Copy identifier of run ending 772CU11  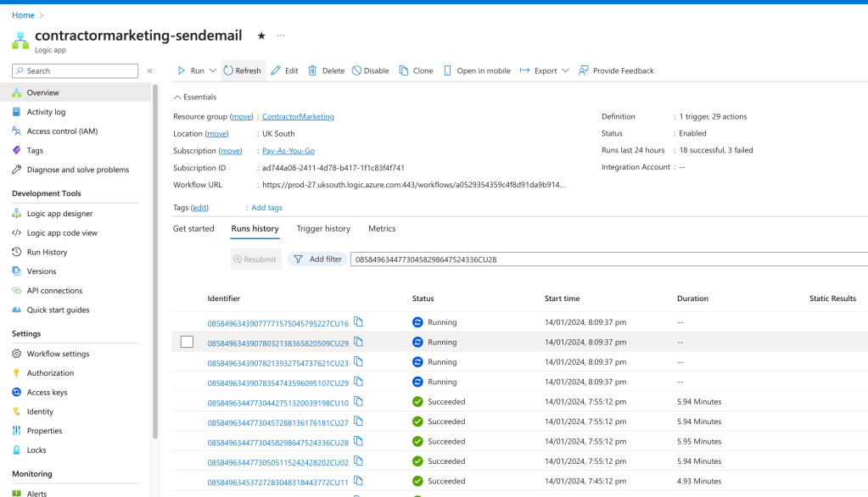tap(359, 482)
